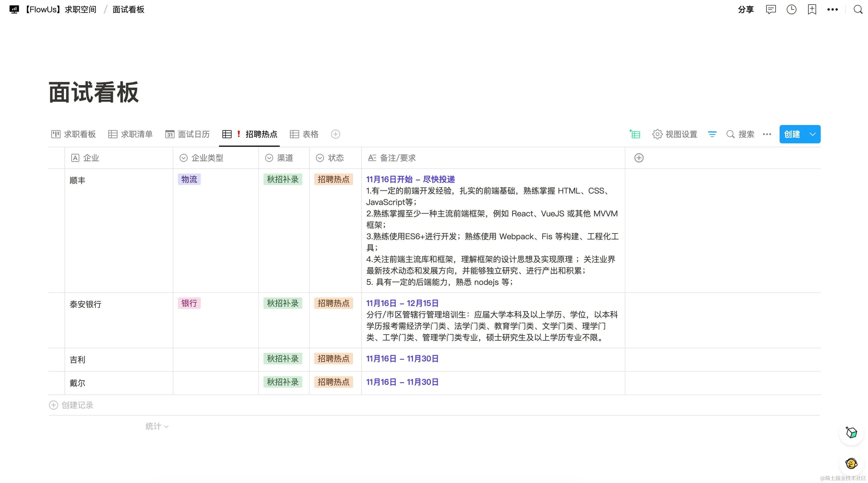Click the blue 创建 button
This screenshot has width=868, height=483.
(x=792, y=134)
